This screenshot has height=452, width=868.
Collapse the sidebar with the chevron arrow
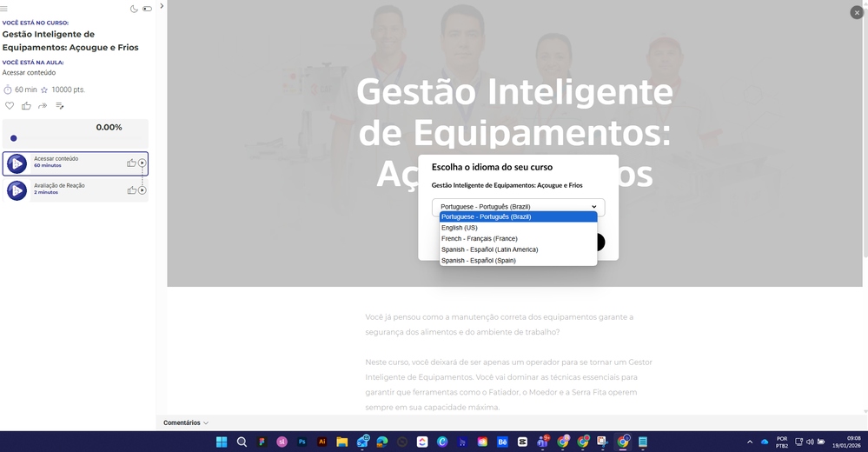click(x=162, y=6)
